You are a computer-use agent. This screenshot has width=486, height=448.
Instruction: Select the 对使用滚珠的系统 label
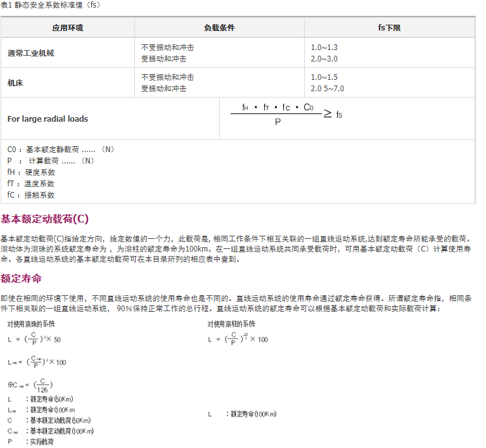[31, 324]
